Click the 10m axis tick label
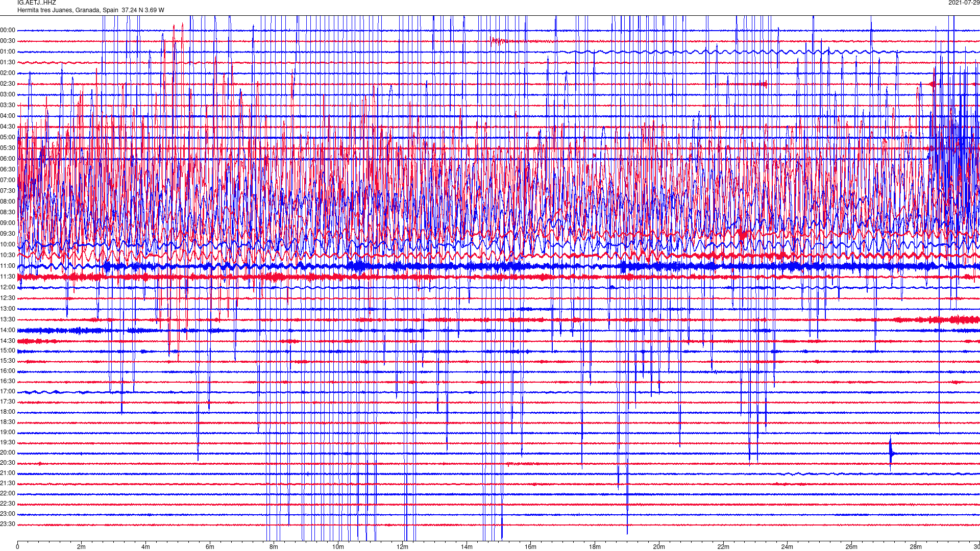The image size is (980, 551). point(338,547)
